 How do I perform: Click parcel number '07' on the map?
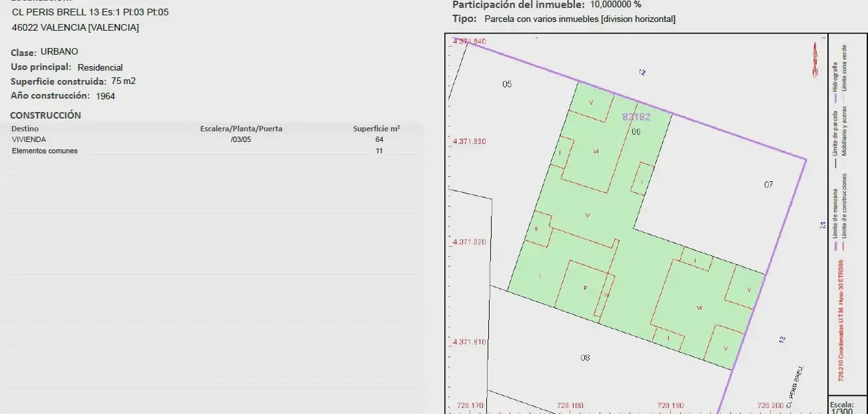(x=769, y=184)
